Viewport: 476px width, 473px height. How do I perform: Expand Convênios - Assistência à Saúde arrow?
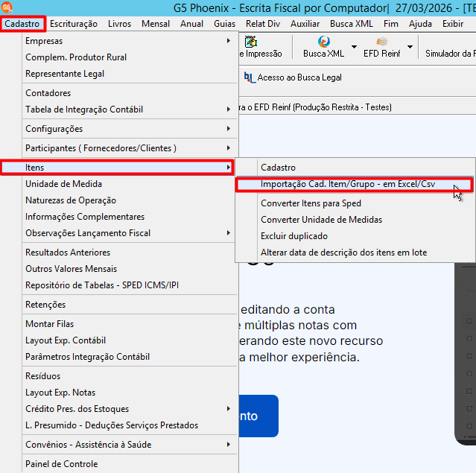tap(228, 445)
